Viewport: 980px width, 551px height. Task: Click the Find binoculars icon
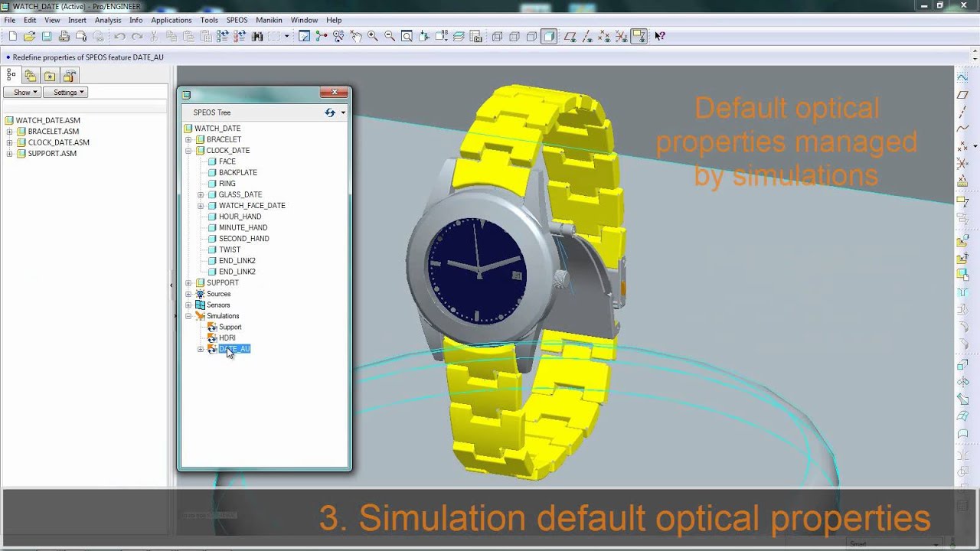pos(257,36)
